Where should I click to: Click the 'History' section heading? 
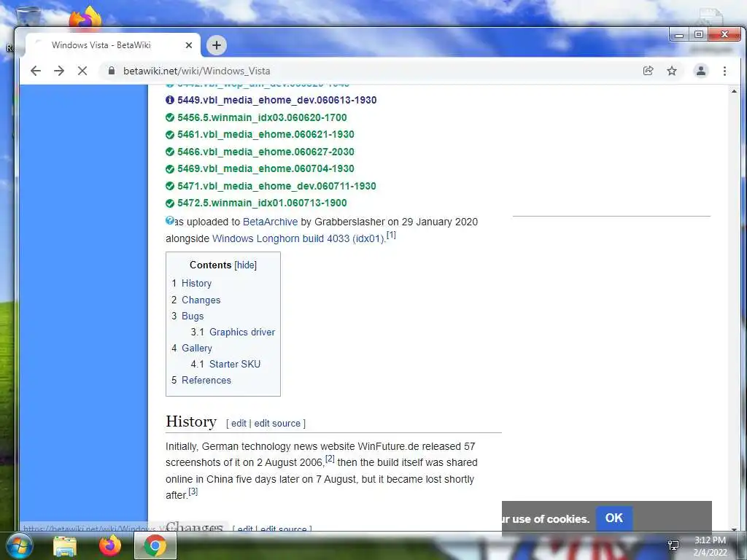(191, 422)
